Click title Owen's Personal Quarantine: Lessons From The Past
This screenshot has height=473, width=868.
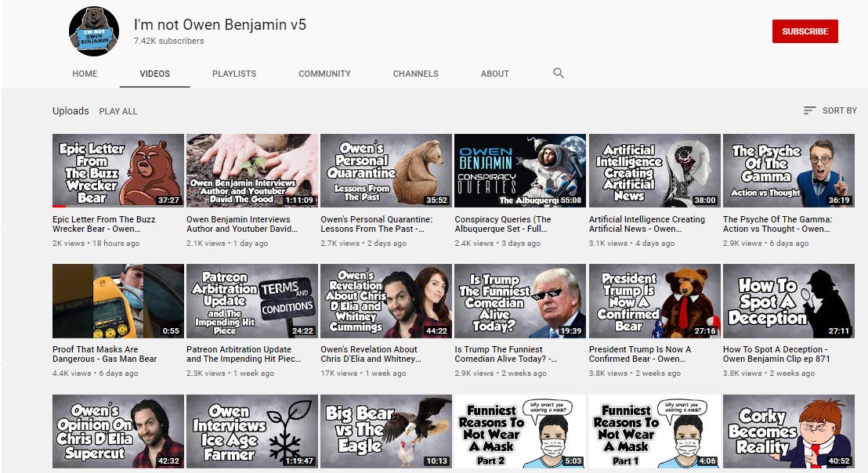tap(377, 224)
